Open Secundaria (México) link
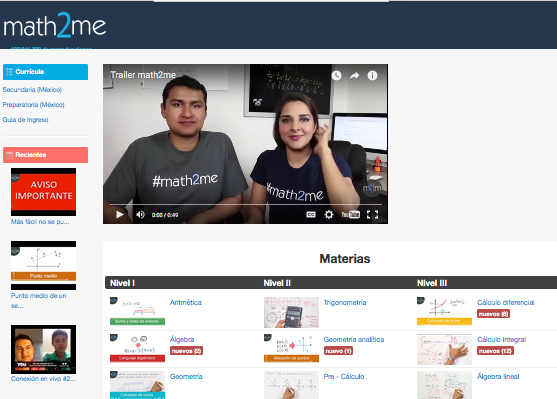 pos(32,90)
